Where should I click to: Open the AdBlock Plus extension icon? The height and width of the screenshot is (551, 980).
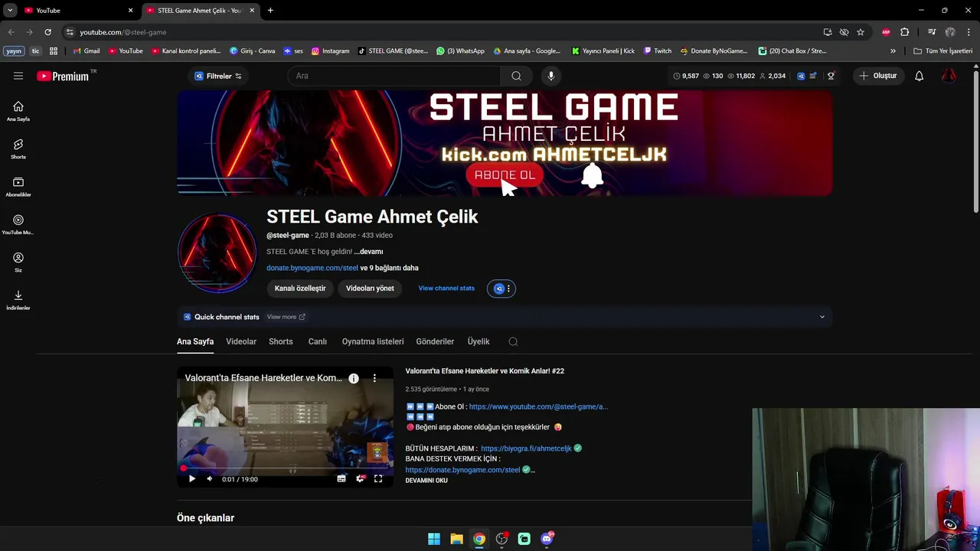point(886,32)
